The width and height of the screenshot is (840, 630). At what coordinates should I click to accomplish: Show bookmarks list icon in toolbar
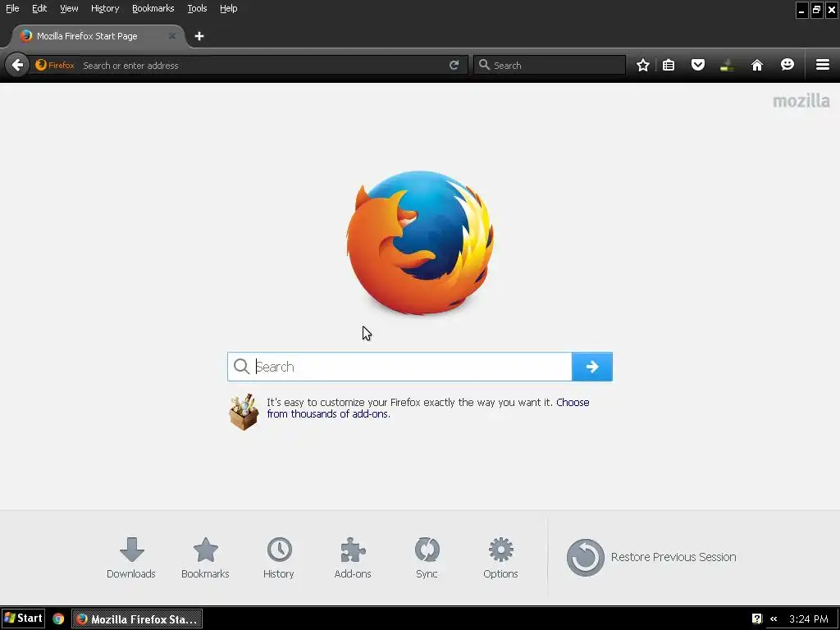(669, 66)
